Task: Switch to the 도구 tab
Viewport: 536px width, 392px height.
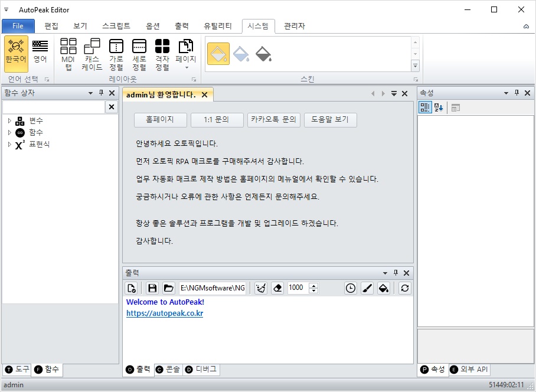Action: [18, 370]
